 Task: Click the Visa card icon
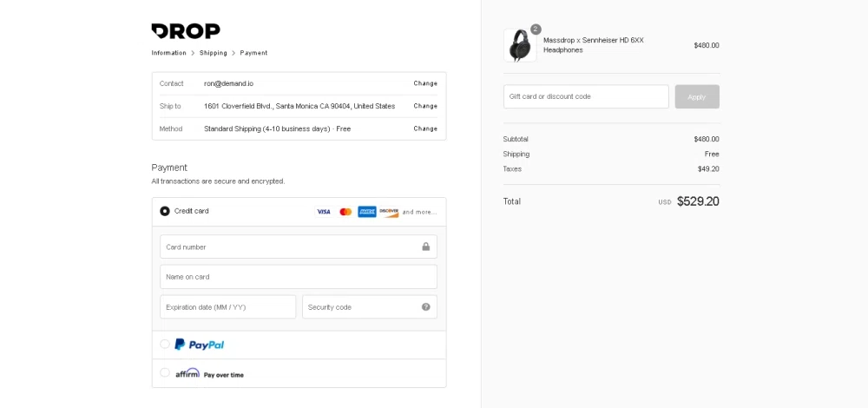pos(324,212)
